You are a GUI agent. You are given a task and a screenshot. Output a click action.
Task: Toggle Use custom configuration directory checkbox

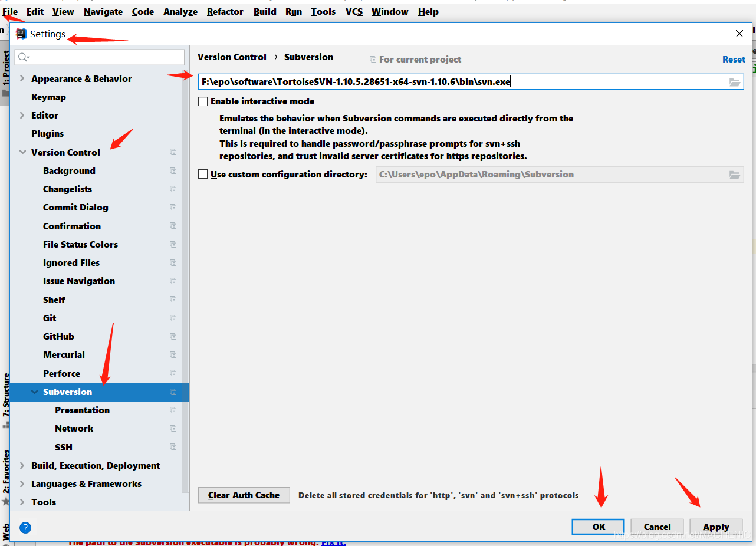click(x=203, y=175)
